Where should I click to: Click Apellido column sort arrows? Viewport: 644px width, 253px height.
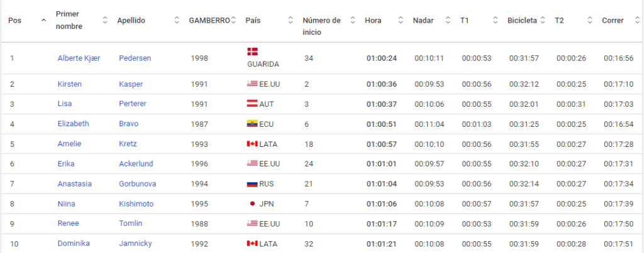tap(177, 20)
